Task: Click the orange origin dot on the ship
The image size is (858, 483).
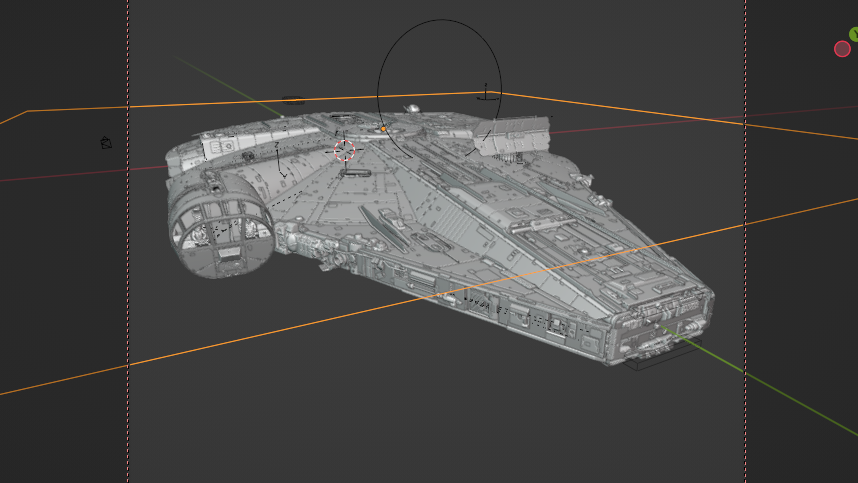Action: (384, 129)
